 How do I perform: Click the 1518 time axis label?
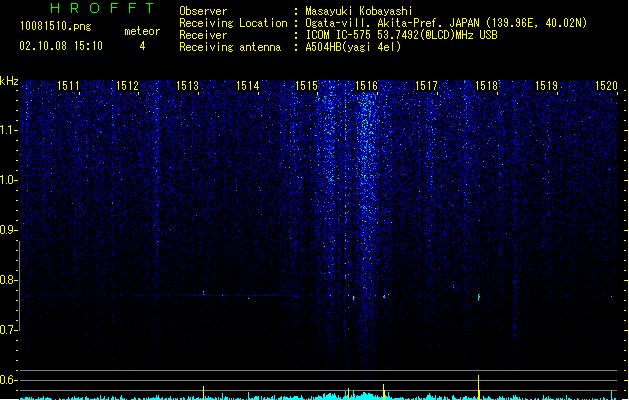pyautogui.click(x=487, y=86)
